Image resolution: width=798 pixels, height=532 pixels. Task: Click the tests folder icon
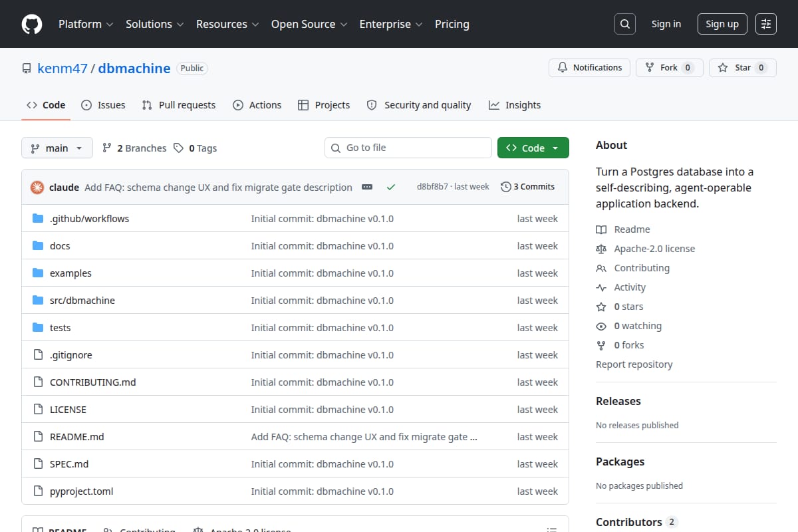coord(38,328)
